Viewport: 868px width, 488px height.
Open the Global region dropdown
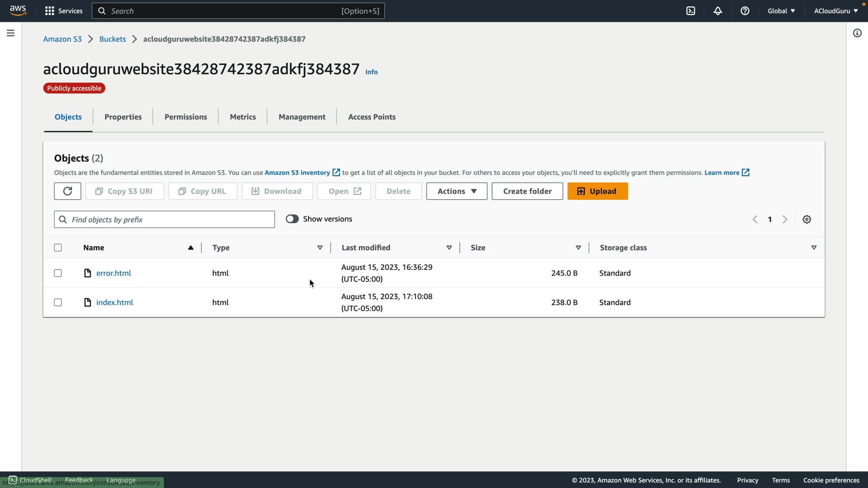click(781, 11)
